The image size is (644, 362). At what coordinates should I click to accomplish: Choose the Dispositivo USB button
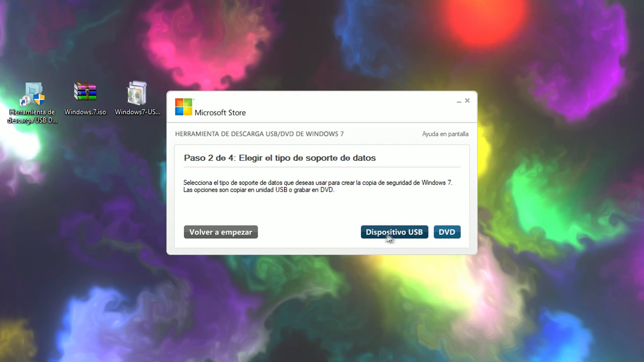click(394, 232)
